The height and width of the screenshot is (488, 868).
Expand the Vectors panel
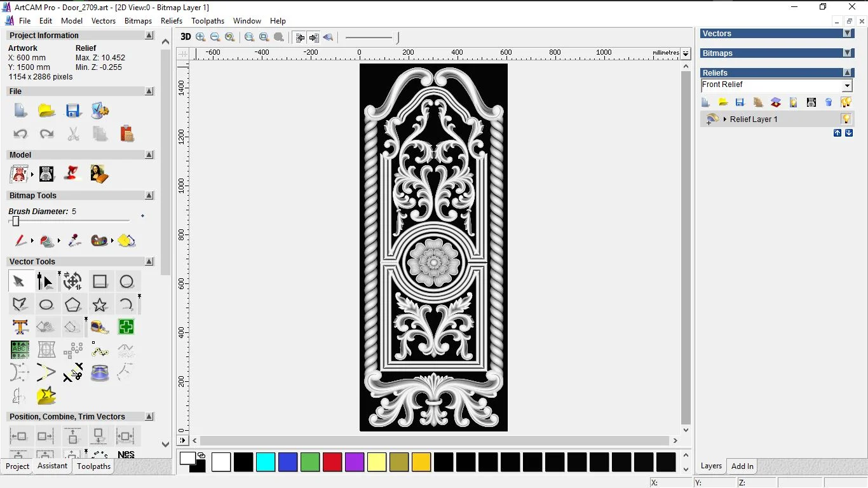click(x=847, y=34)
